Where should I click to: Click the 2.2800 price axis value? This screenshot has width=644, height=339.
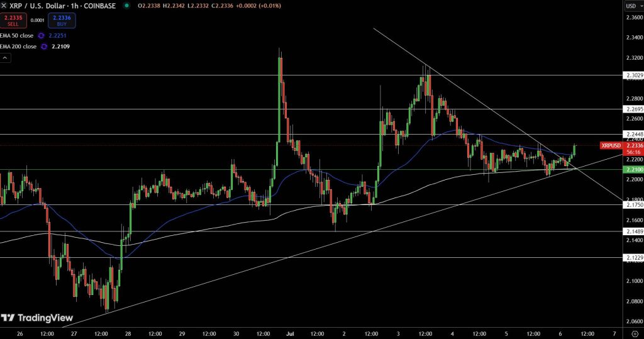point(635,99)
